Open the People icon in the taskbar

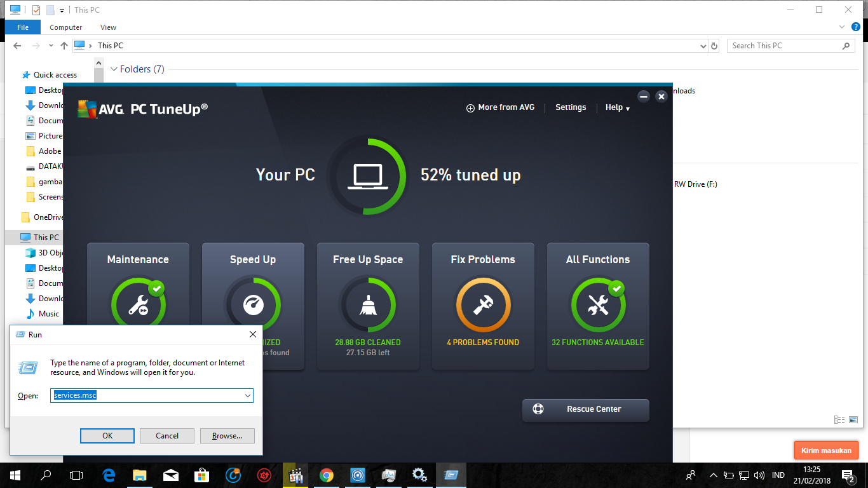[691, 475]
